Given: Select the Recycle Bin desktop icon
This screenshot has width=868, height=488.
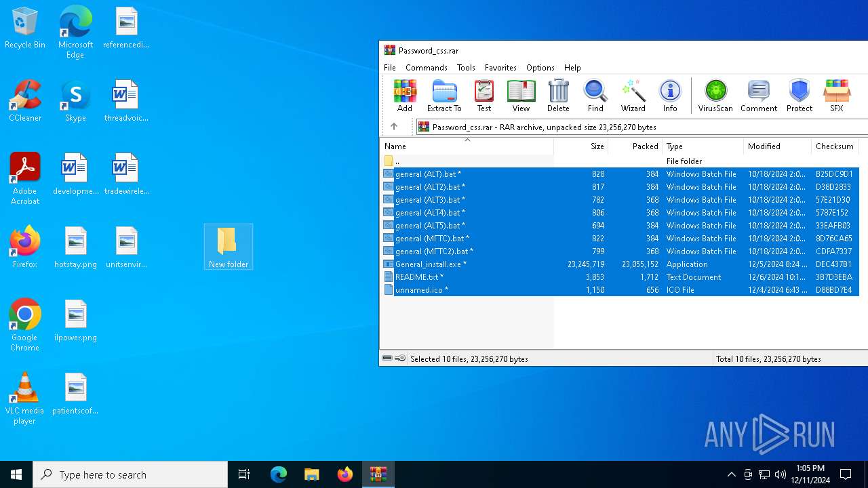Looking at the screenshot, I should pyautogui.click(x=25, y=28).
